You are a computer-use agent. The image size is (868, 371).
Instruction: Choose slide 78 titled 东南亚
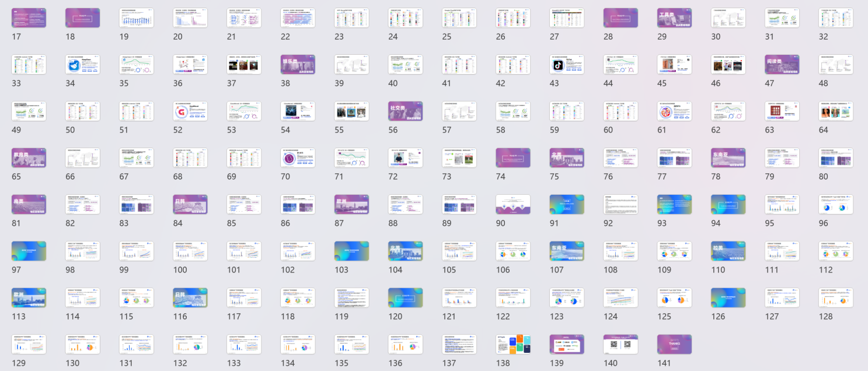pos(728,158)
